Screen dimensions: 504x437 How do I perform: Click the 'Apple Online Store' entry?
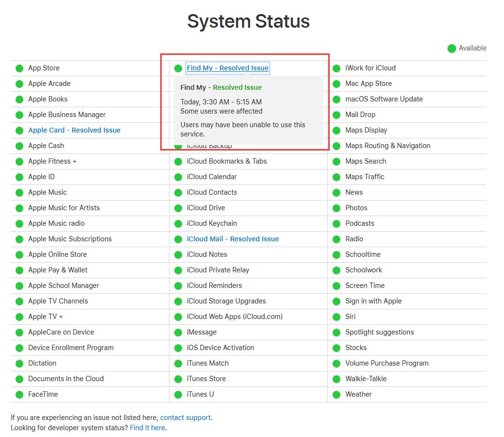[x=57, y=254]
